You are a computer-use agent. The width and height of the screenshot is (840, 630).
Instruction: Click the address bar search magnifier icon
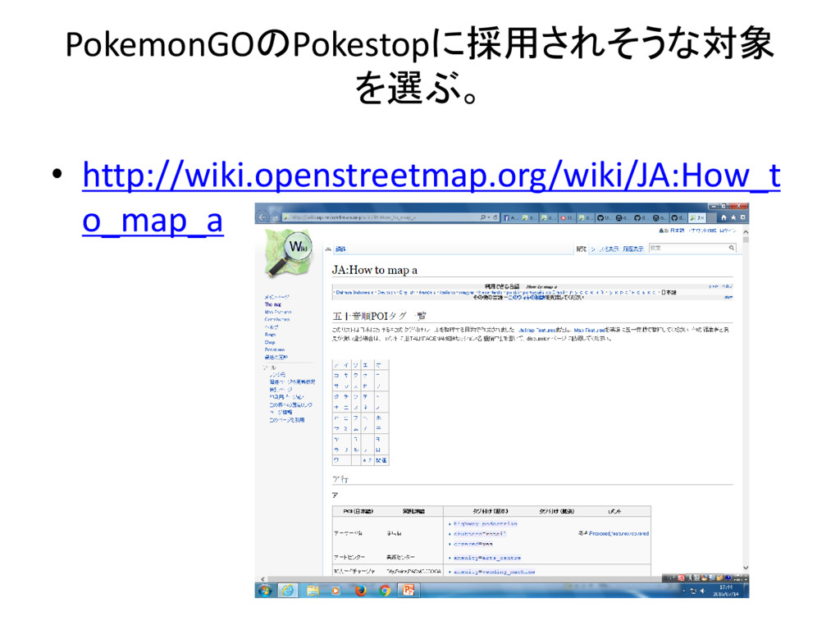[483, 217]
